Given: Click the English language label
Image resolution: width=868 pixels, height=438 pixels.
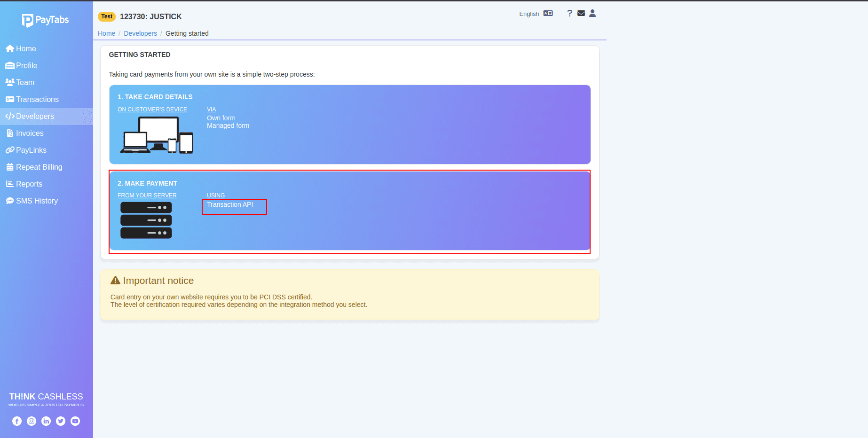Looking at the screenshot, I should tap(529, 14).
